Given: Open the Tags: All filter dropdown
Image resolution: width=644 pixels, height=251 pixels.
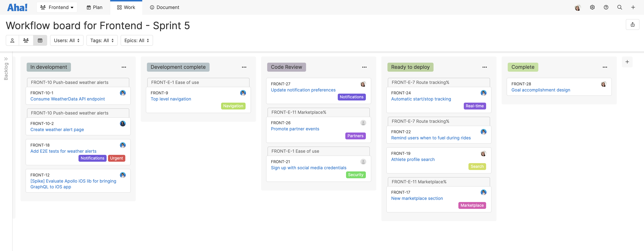Looking at the screenshot, I should pos(102,40).
